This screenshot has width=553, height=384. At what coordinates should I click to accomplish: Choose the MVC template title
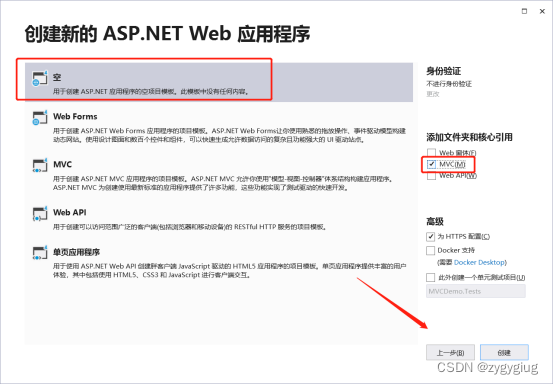tap(62, 164)
